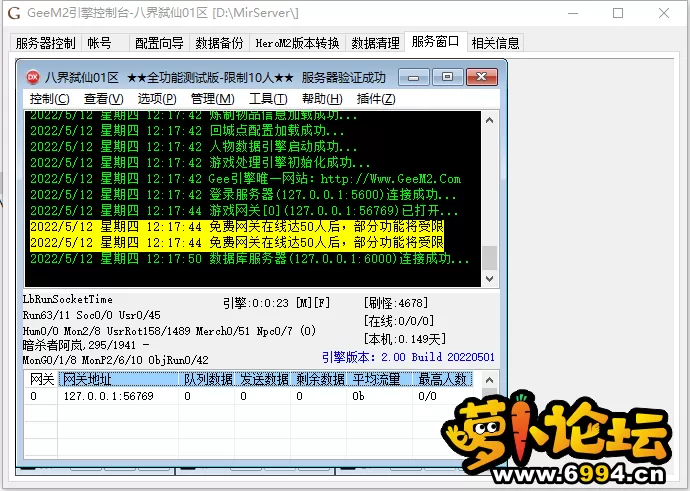Open the 控制(C) menu
This screenshot has width=690, height=491.
click(x=49, y=99)
